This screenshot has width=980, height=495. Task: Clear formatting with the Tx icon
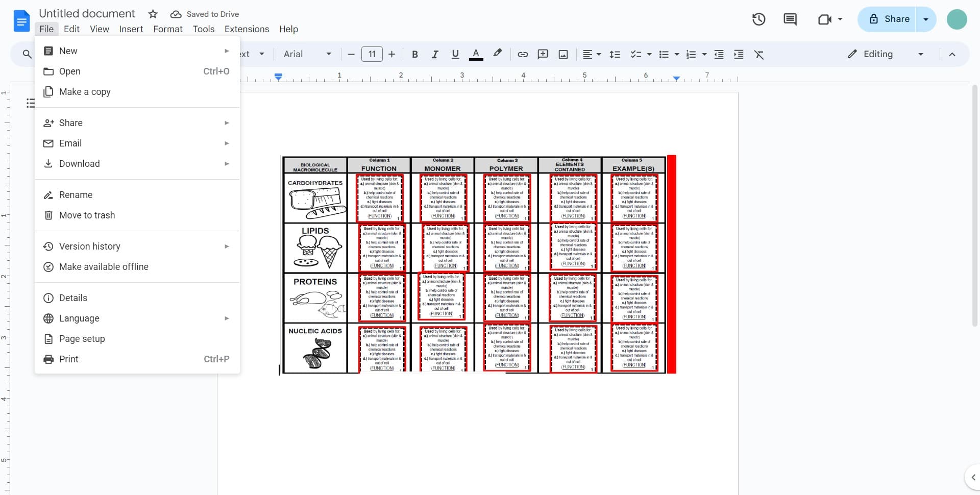click(759, 54)
